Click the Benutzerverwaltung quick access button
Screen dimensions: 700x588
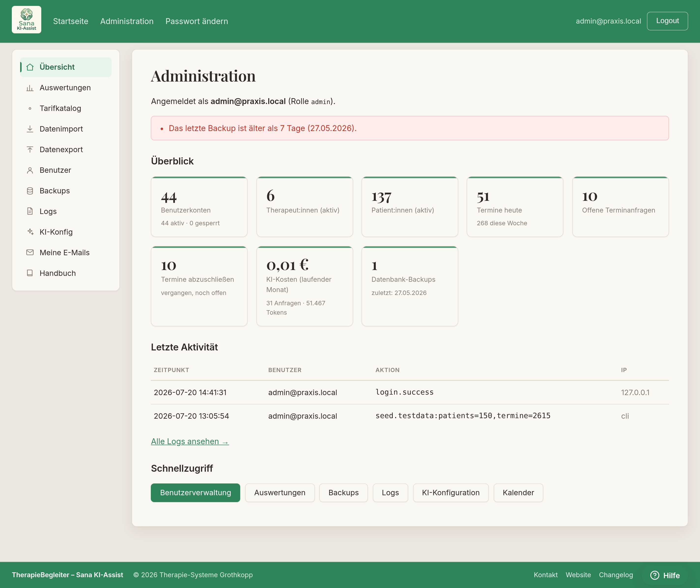(196, 493)
